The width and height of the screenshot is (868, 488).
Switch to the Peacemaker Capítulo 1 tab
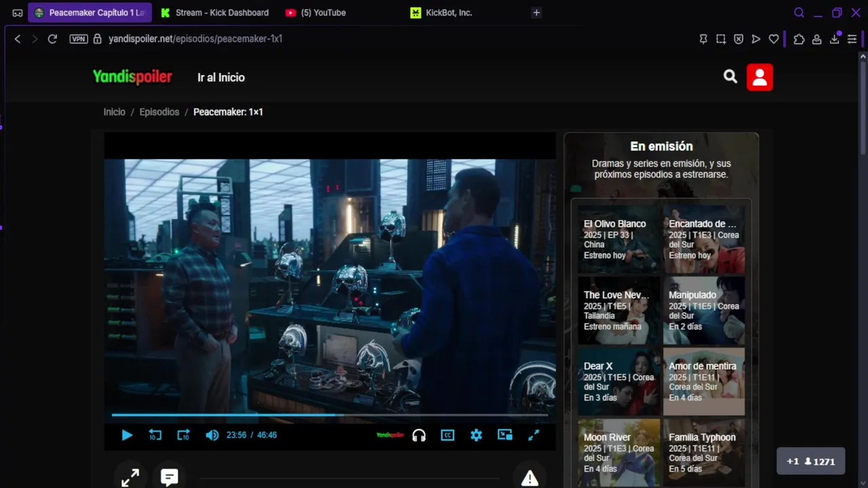coord(90,12)
